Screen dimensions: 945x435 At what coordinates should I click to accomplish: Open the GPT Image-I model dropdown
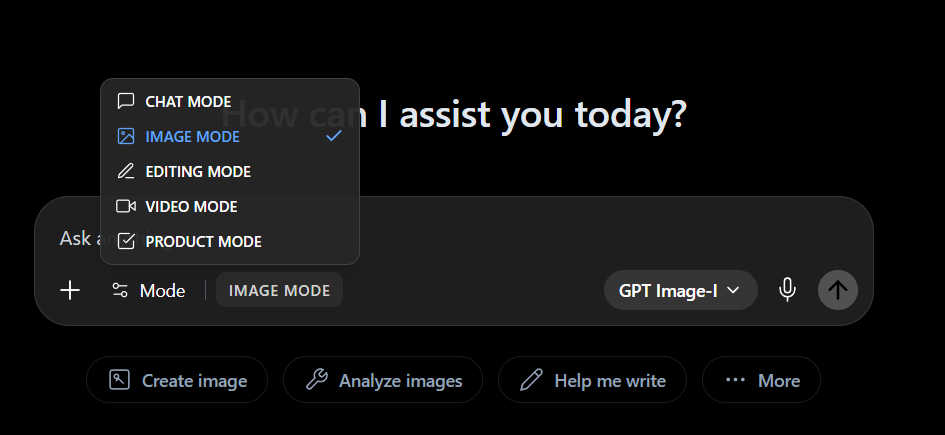click(680, 290)
